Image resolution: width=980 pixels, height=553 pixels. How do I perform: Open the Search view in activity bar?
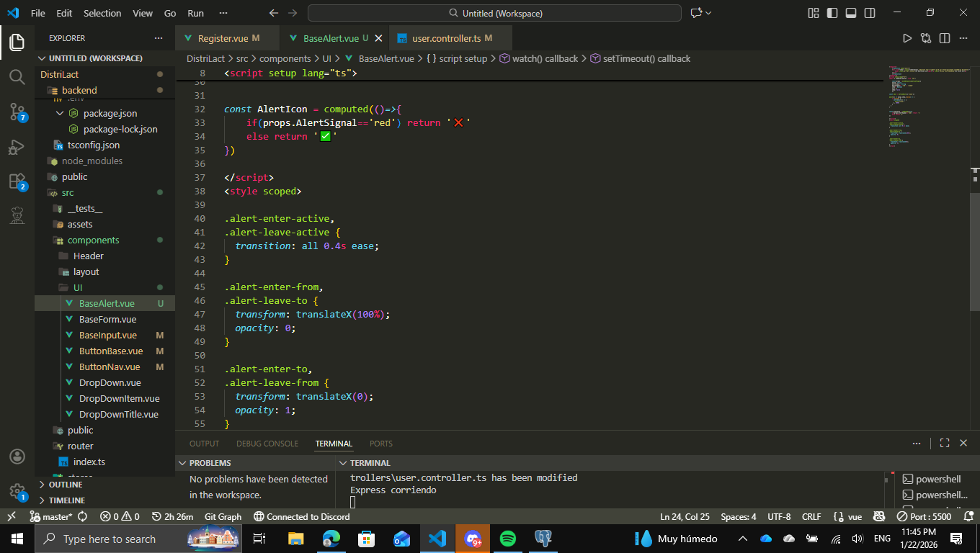(x=17, y=76)
